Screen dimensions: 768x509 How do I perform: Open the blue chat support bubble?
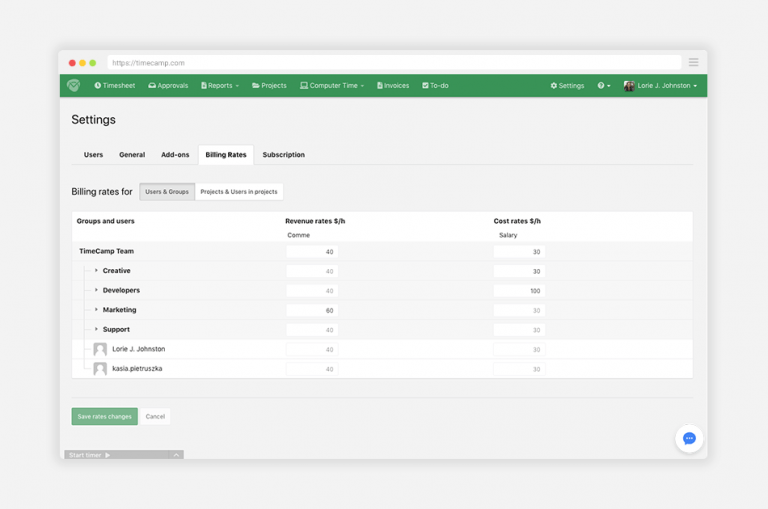pyautogui.click(x=689, y=438)
